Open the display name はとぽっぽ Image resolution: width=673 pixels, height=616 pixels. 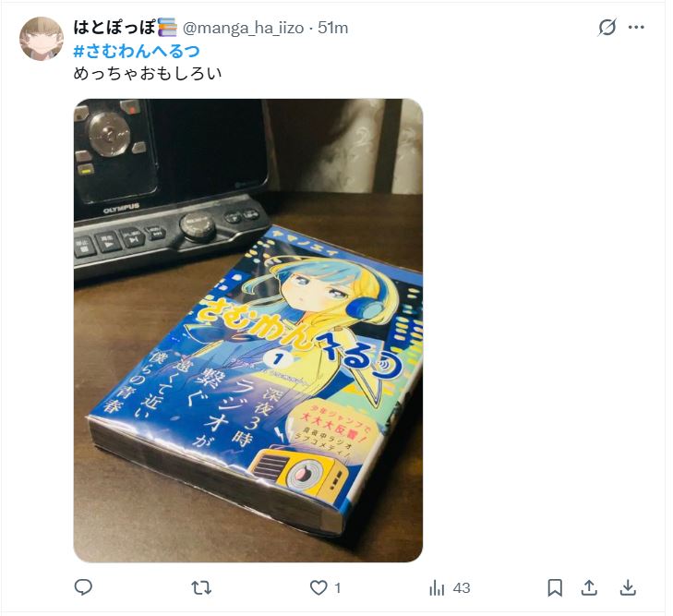[x=114, y=28]
